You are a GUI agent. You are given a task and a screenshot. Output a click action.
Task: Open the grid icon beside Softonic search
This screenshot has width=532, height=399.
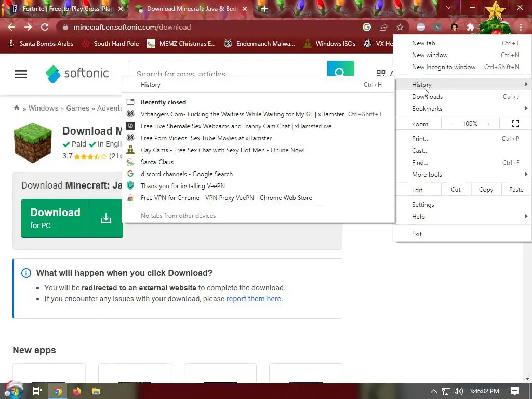pyautogui.click(x=381, y=73)
